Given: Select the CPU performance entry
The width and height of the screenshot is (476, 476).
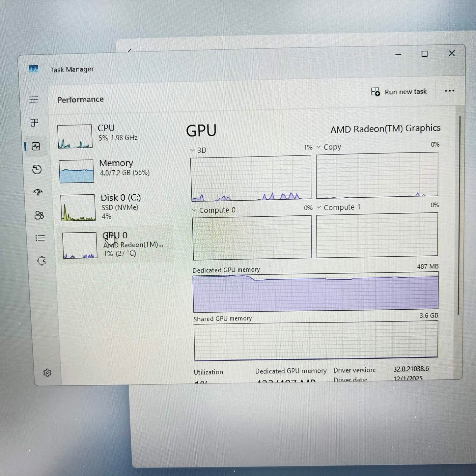Looking at the screenshot, I should pyautogui.click(x=114, y=136).
